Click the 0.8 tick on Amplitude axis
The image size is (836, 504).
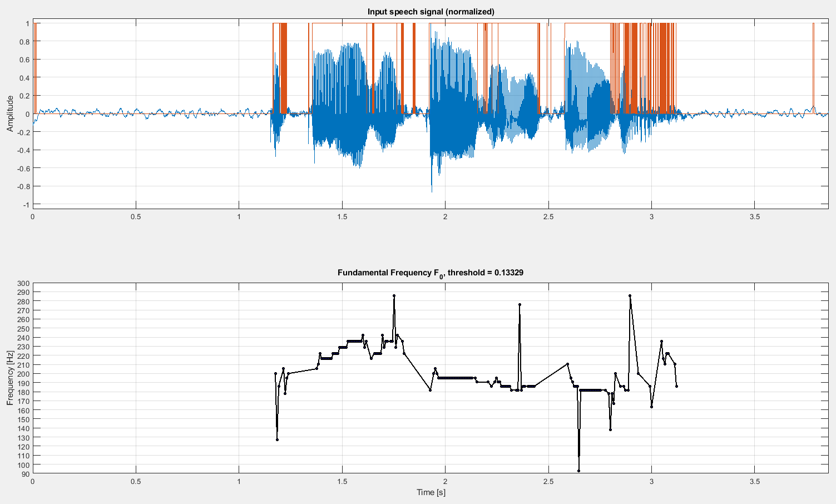(24, 42)
